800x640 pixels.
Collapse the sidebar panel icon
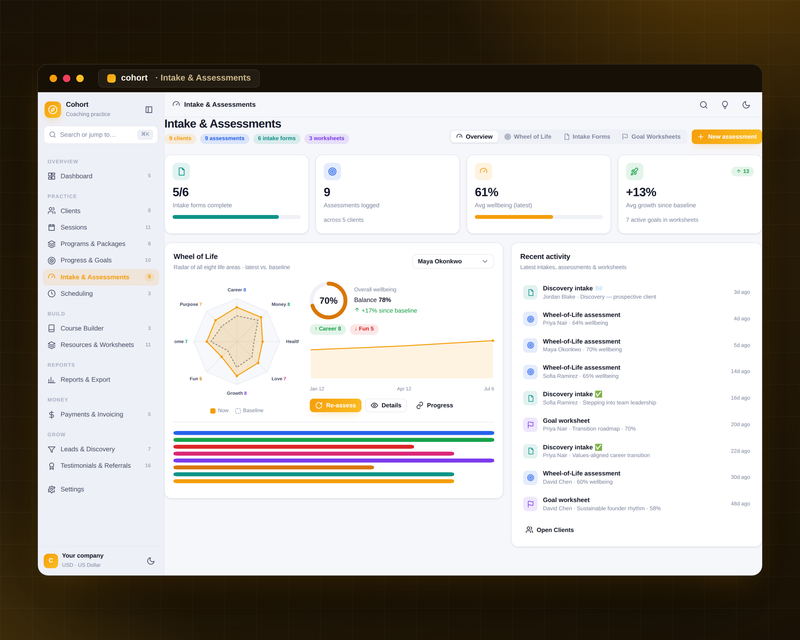(x=148, y=109)
